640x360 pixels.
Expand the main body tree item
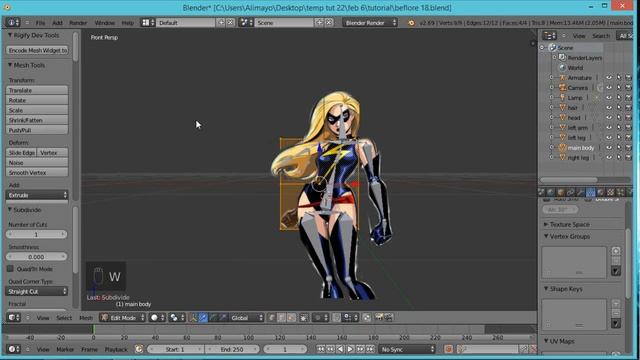(551, 148)
